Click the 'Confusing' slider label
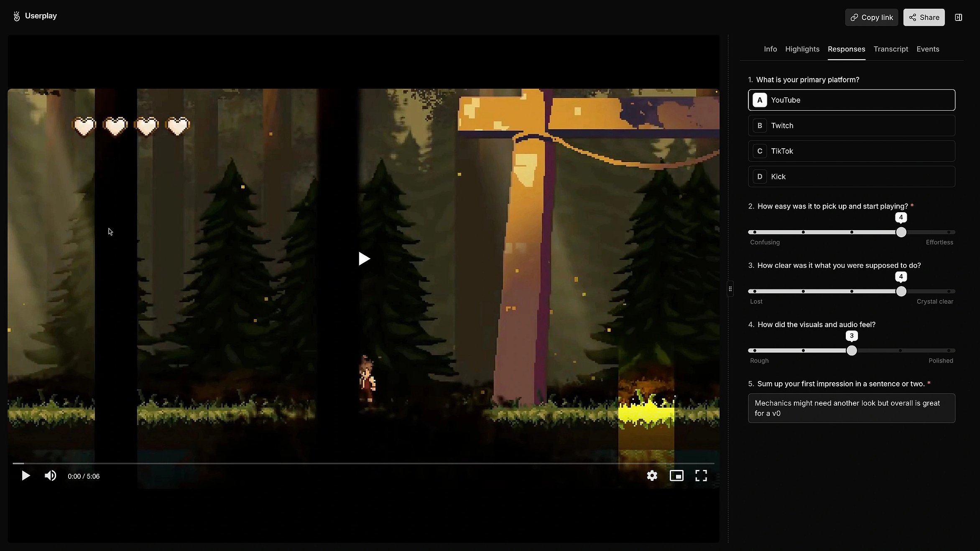The image size is (980, 551). pos(765,242)
